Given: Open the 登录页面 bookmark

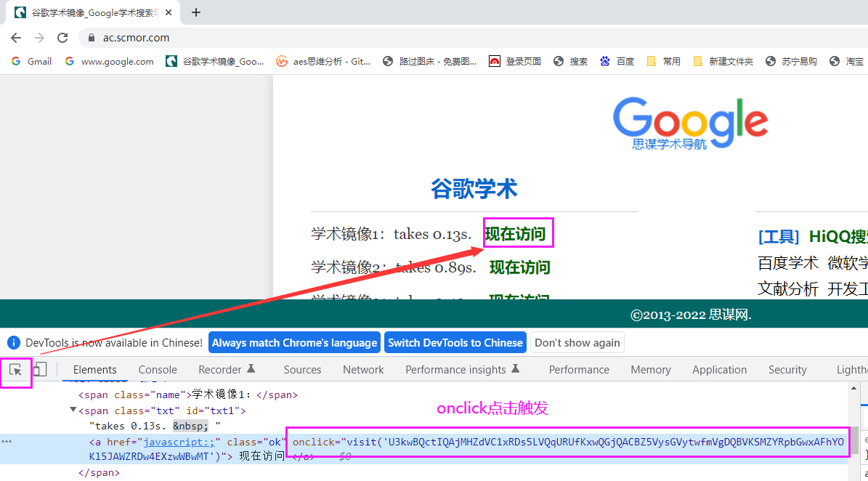Looking at the screenshot, I should point(515,62).
